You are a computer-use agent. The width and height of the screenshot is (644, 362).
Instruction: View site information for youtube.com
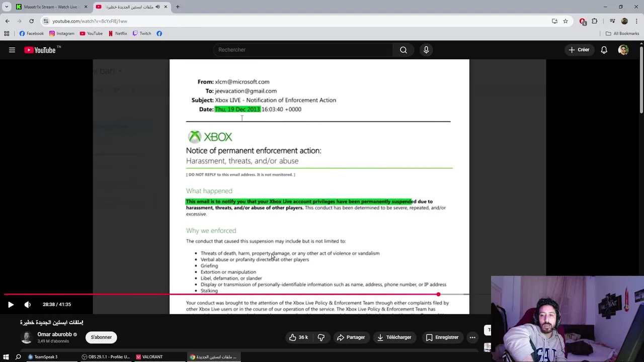46,21
